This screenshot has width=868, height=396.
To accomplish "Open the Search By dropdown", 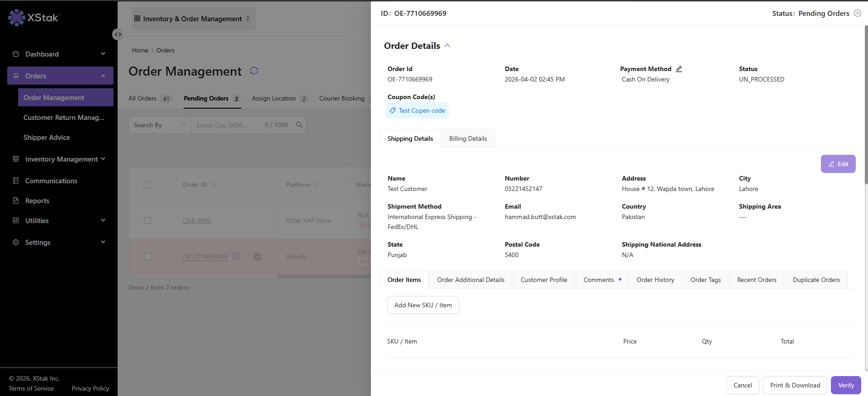I will (160, 125).
